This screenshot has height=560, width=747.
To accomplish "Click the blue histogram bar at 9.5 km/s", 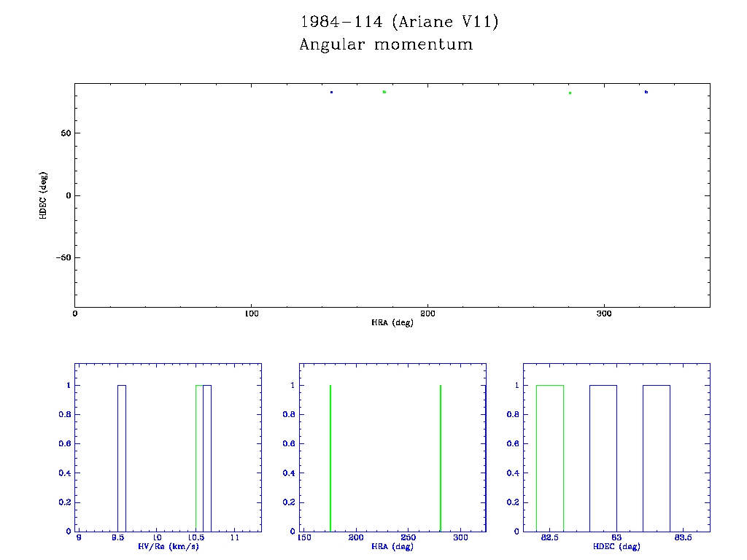I will click(x=122, y=458).
